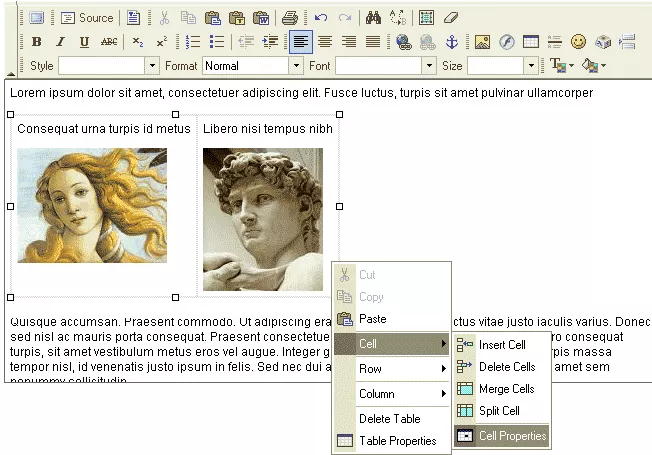Open the Font dropdown
Screen dimensions: 652x455
[386, 66]
